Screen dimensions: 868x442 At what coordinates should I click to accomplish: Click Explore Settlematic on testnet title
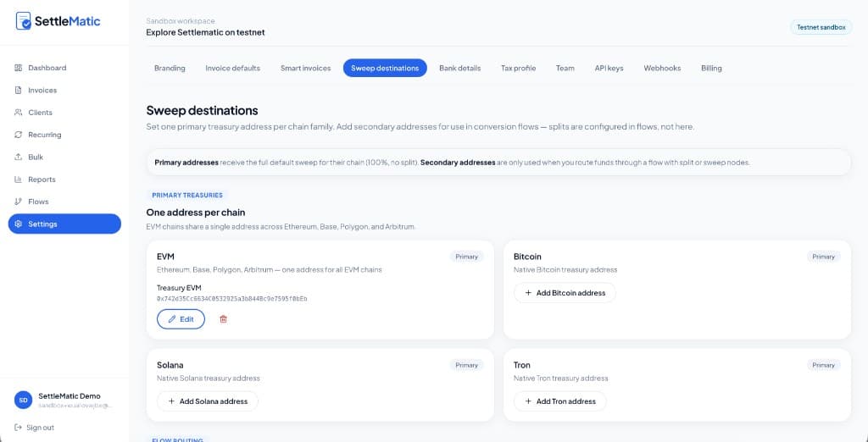(x=205, y=33)
